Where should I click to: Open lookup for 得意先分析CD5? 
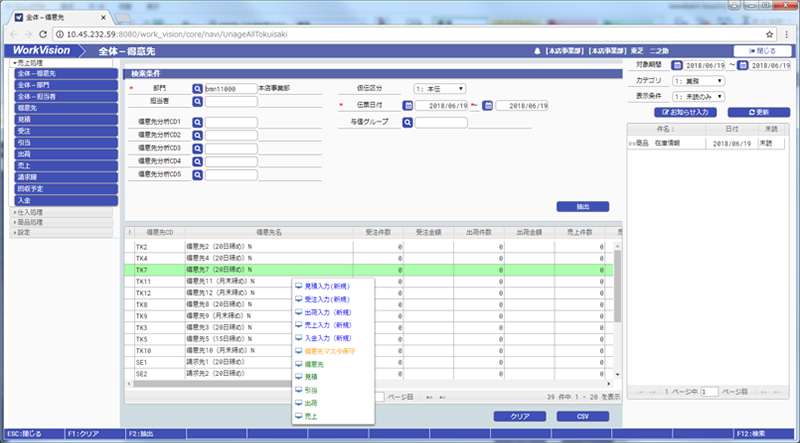coord(197,175)
